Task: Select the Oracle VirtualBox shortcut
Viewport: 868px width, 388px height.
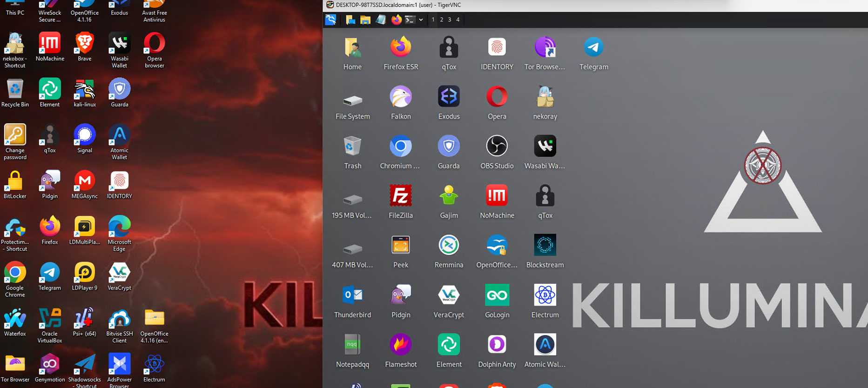Action: click(x=50, y=325)
